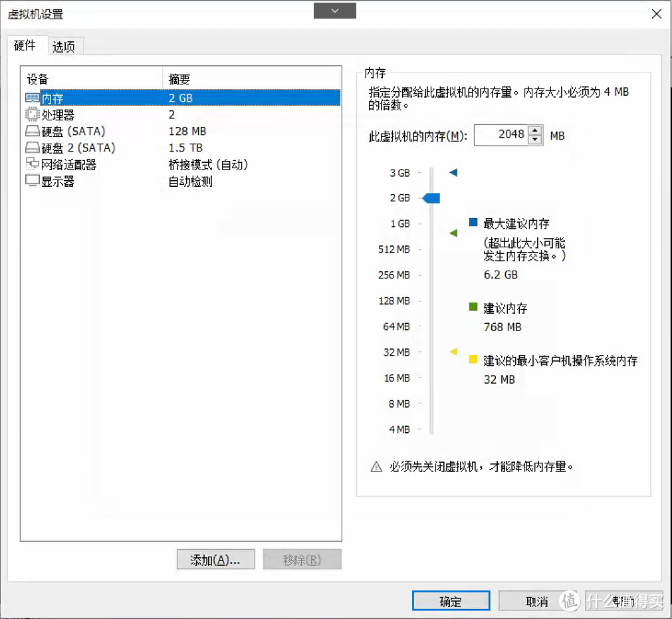Open the title bar dropdown arrow
Viewport: 672px width, 619px height.
pyautogui.click(x=334, y=11)
